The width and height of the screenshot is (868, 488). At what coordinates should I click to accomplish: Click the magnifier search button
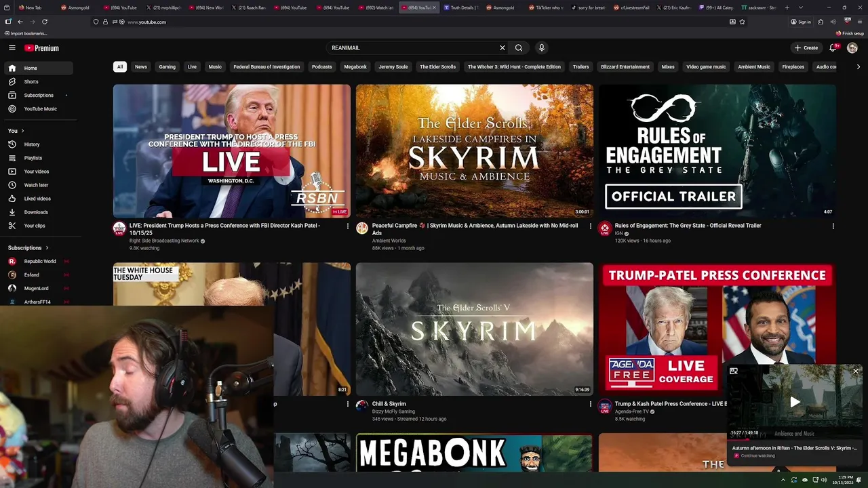point(519,48)
